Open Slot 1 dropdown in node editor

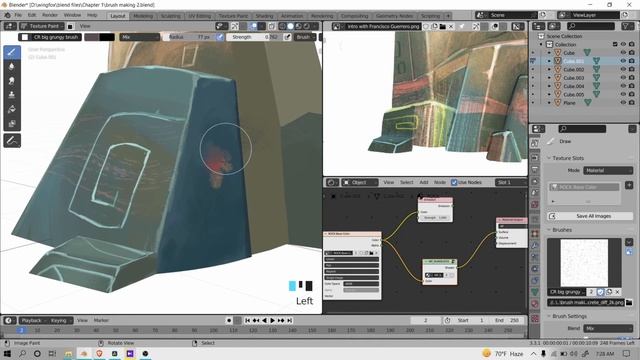point(510,182)
